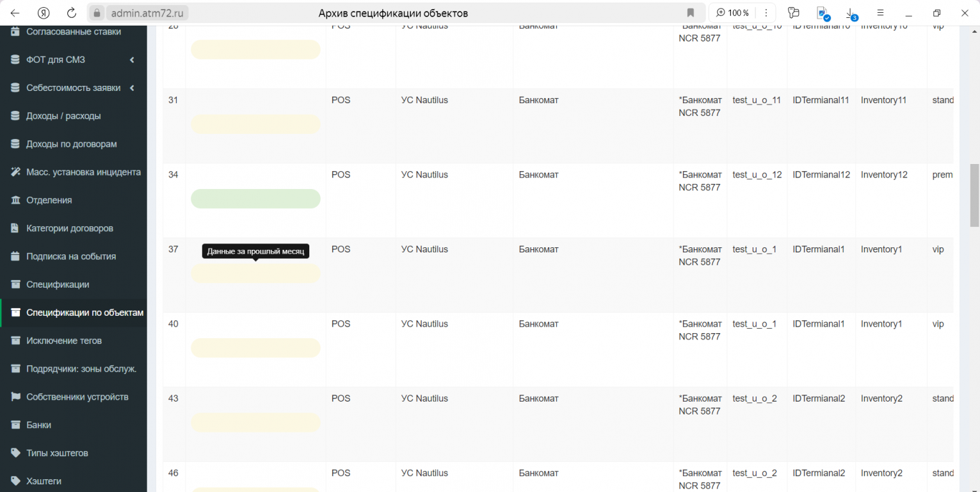Click the browser back arrow
The width and height of the screenshot is (980, 492).
pos(15,13)
